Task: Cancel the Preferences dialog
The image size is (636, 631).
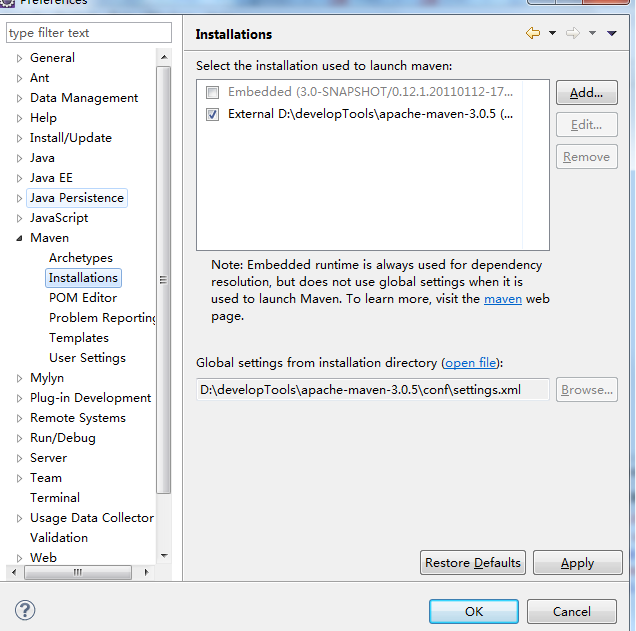Action: (572, 612)
